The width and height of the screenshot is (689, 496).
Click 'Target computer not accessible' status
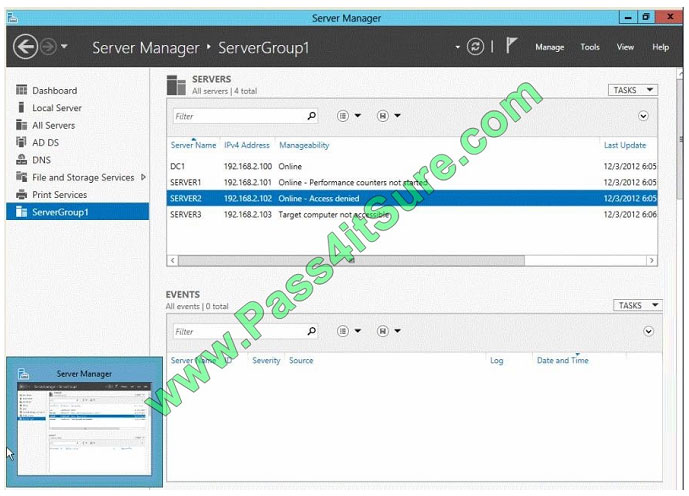coord(334,215)
